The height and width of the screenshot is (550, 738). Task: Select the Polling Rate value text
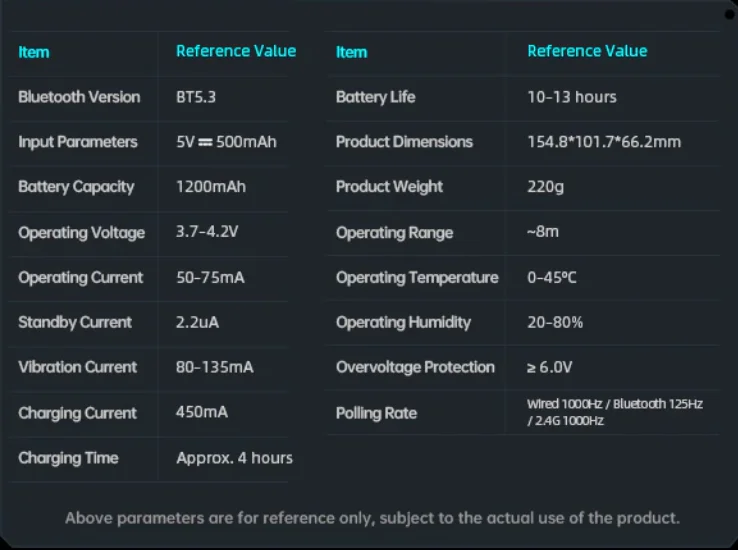tap(615, 413)
